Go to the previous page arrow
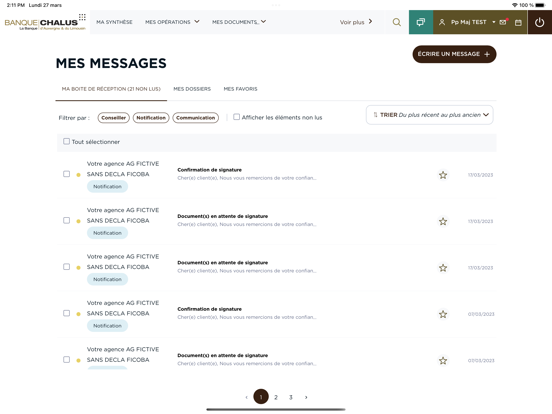This screenshot has width=552, height=414. [246, 397]
